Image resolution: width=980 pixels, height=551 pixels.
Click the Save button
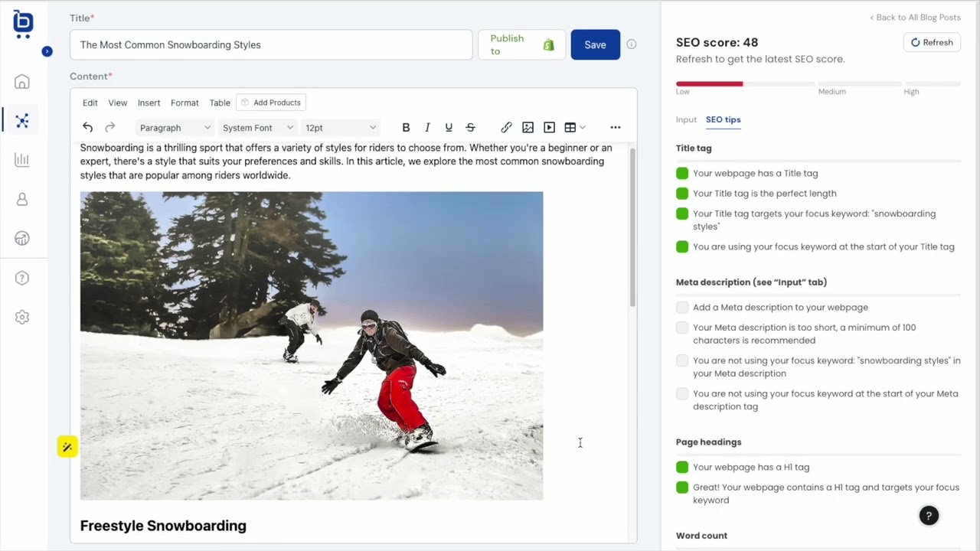(595, 44)
